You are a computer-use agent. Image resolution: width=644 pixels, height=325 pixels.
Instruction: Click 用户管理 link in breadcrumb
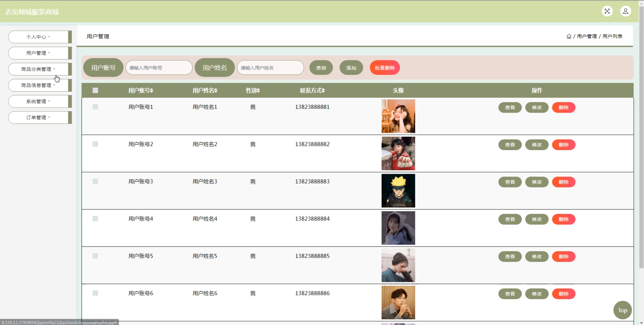coord(587,36)
